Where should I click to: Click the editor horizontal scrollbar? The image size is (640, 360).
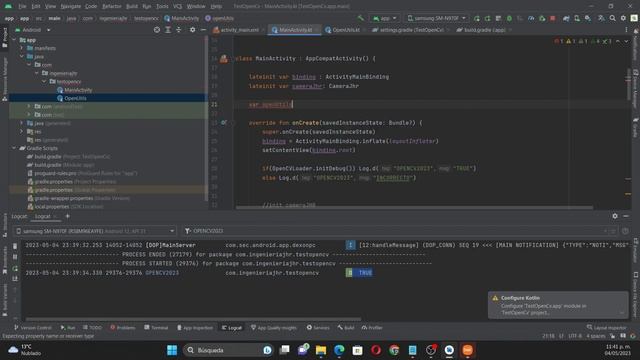coord(414,207)
